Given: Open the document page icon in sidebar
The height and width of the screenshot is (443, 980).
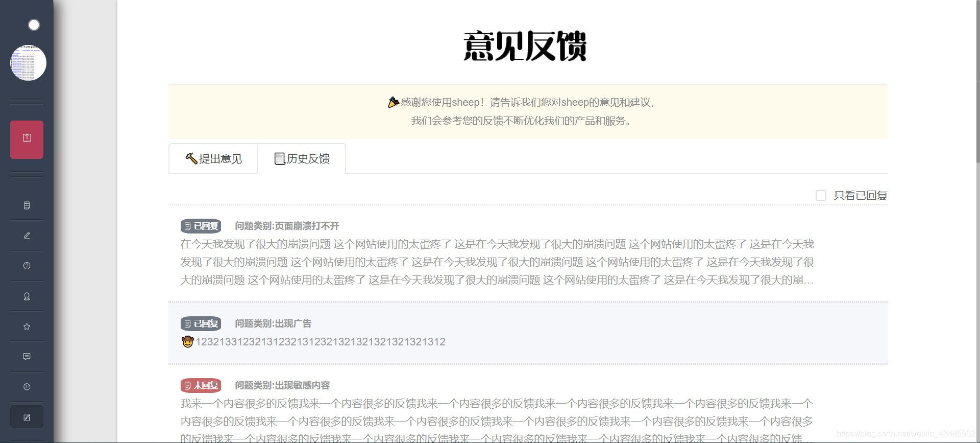Looking at the screenshot, I should point(27,205).
